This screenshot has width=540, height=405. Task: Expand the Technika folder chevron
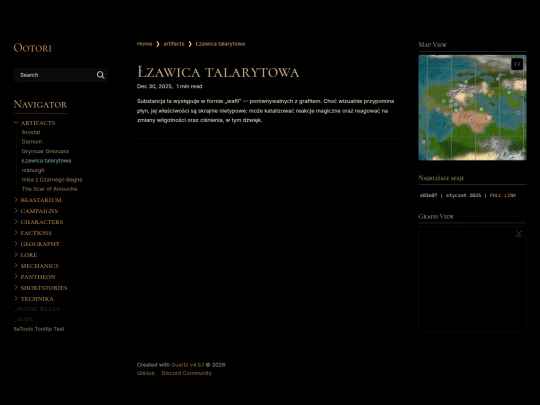(16, 299)
